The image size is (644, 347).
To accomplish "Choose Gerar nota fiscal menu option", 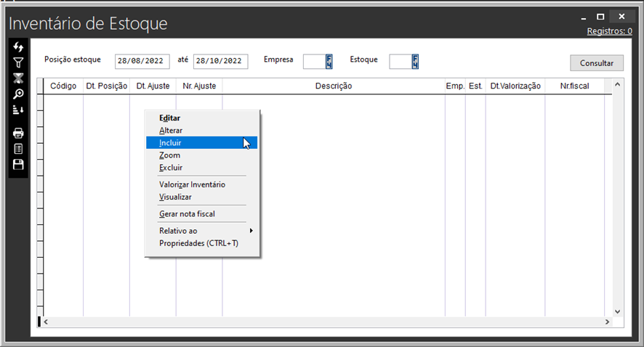I will click(x=187, y=214).
